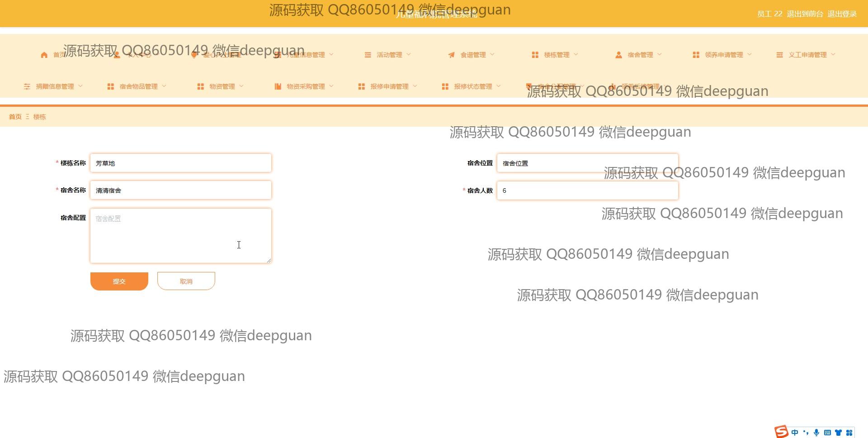Open the 宿舍物品管理 menu
The height and width of the screenshot is (438, 868).
point(138,86)
